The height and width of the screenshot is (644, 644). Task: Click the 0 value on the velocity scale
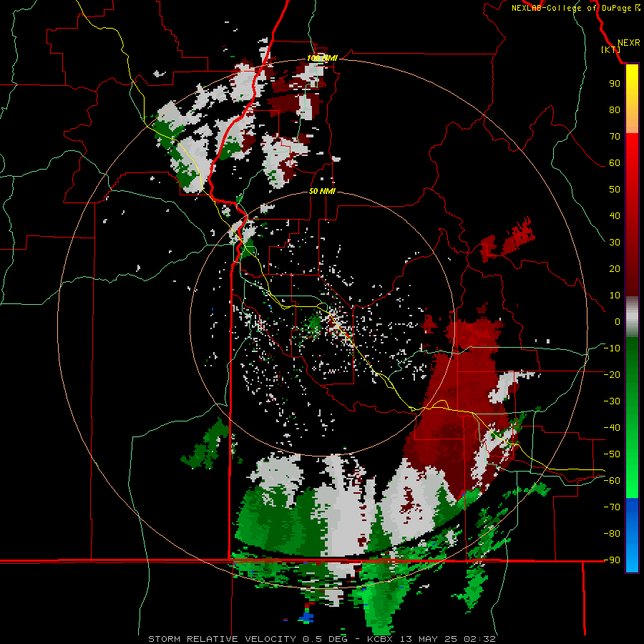[618, 321]
